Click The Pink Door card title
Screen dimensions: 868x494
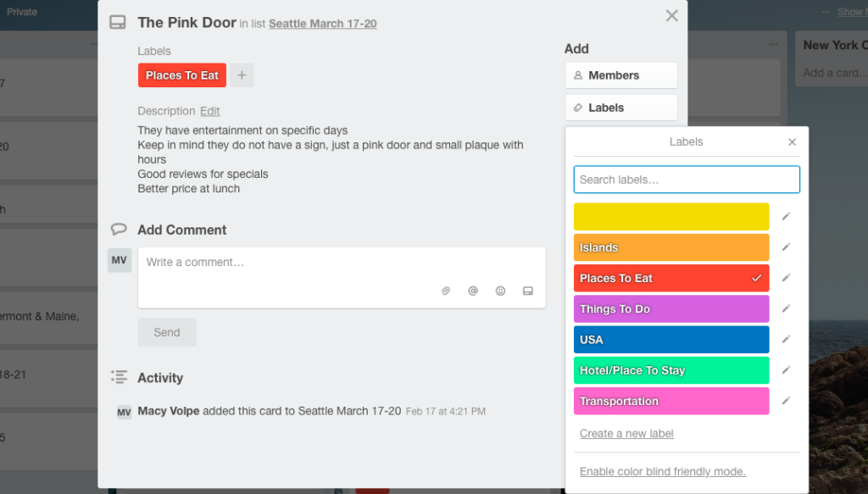[x=187, y=23]
